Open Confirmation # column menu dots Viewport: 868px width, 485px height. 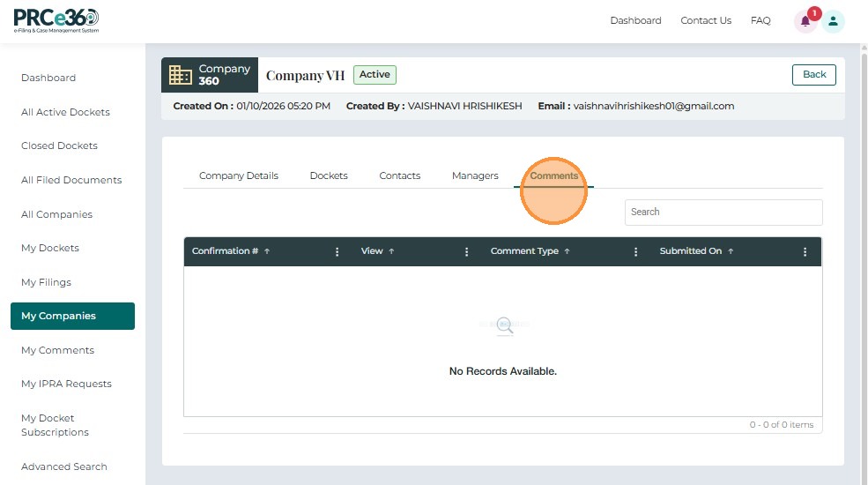click(337, 252)
